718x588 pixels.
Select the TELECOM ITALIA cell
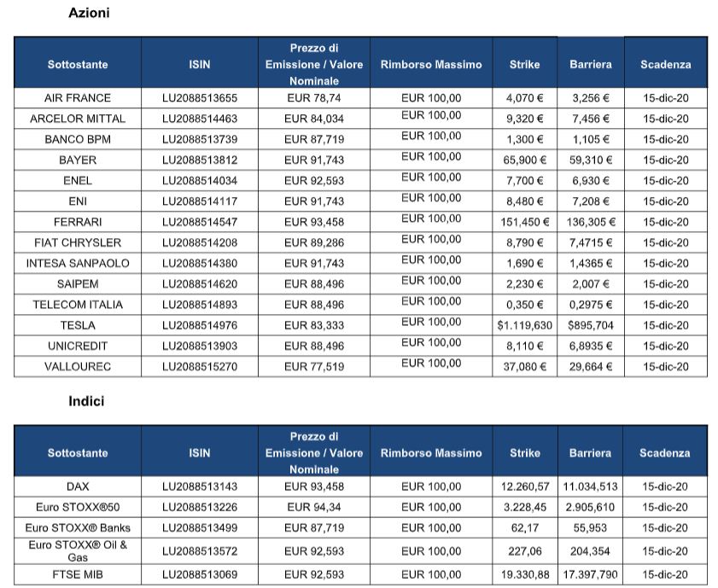[78, 305]
